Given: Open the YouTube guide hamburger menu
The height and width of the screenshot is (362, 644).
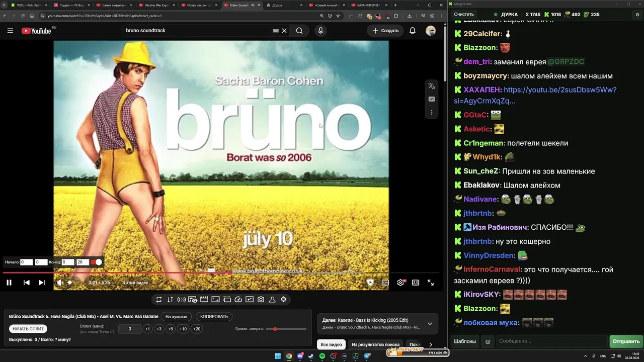Looking at the screenshot, I should [10, 31].
